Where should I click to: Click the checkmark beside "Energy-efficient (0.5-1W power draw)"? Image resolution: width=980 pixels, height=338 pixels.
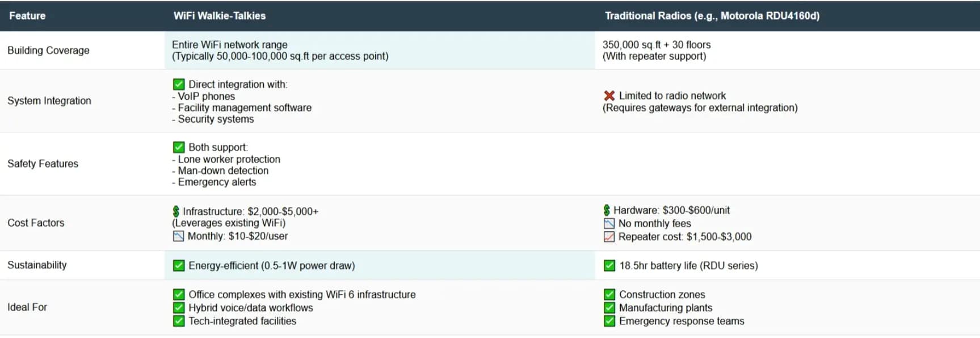click(179, 266)
